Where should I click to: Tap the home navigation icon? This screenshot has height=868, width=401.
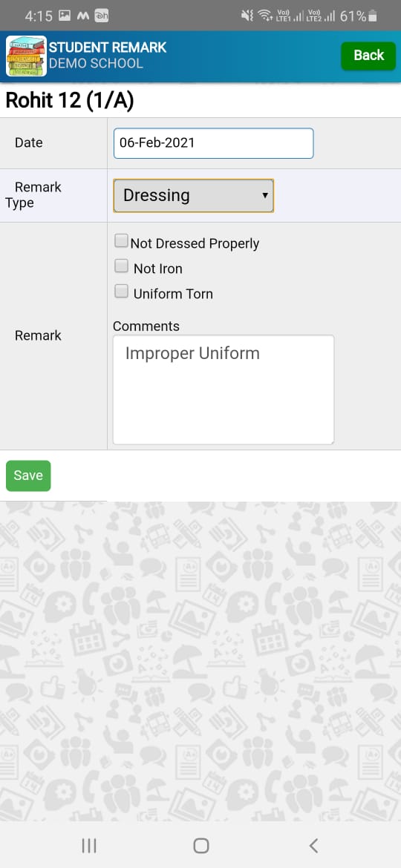(201, 845)
